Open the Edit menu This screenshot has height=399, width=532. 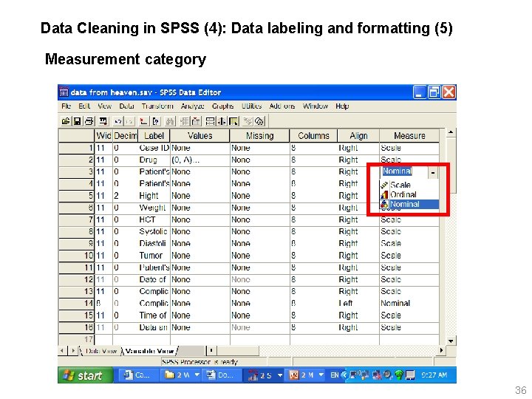[83, 106]
